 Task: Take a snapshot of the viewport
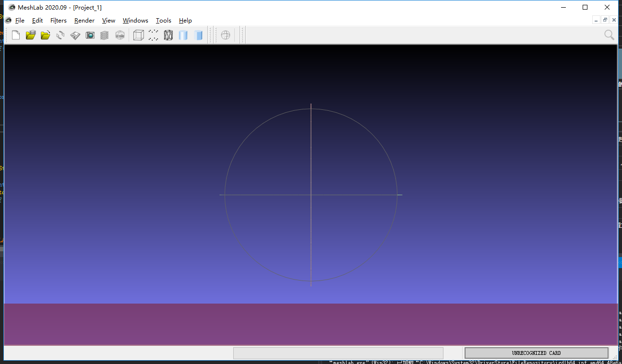pyautogui.click(x=90, y=35)
